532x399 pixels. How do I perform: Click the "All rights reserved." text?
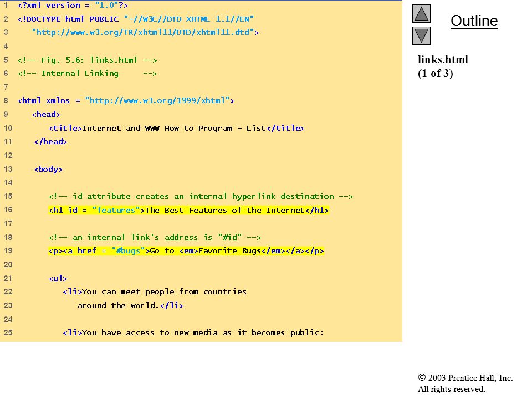point(452,389)
